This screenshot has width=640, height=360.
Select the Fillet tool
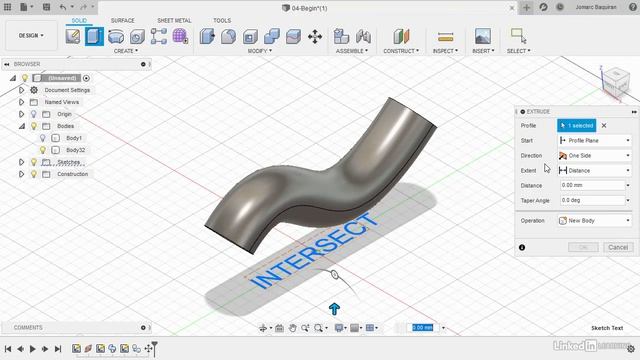click(x=229, y=36)
